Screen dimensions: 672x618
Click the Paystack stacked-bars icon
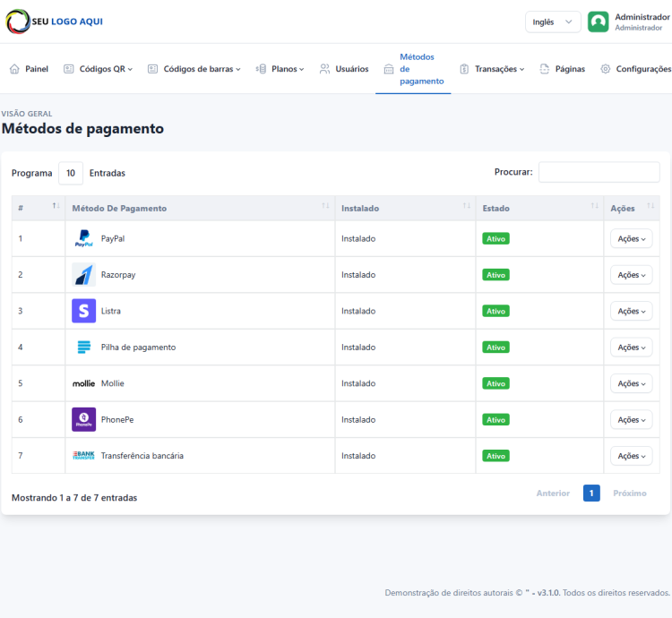83,347
